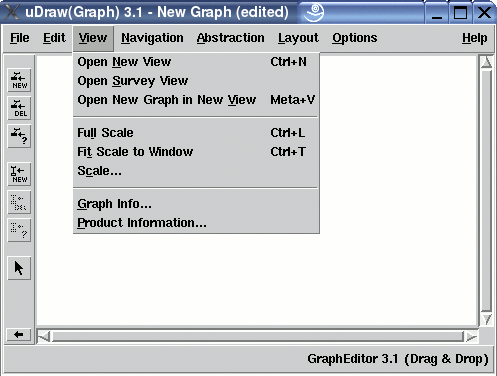Image resolution: width=497 pixels, height=376 pixels.
Task: Click the horizontal scrollbar right arrow
Action: pos(471,337)
